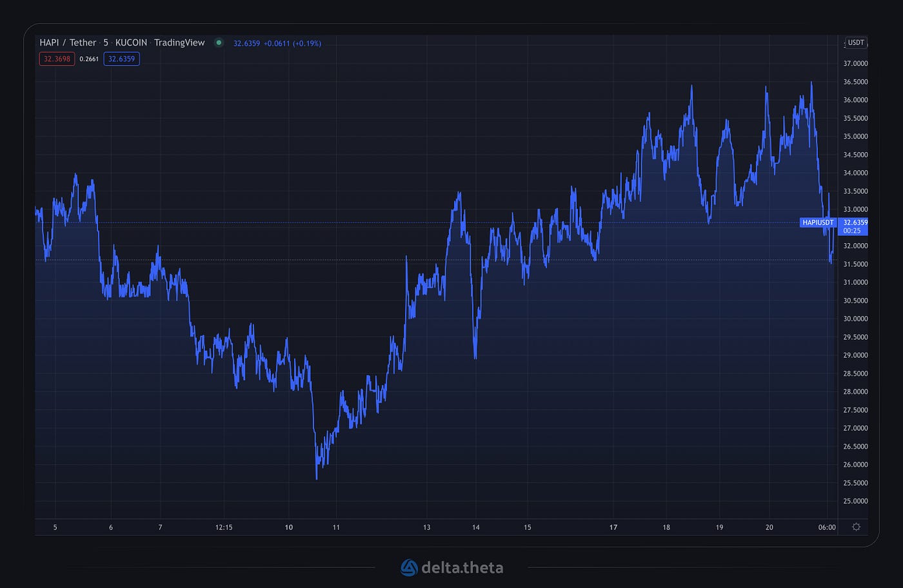Click date 5 on time axis

55,527
